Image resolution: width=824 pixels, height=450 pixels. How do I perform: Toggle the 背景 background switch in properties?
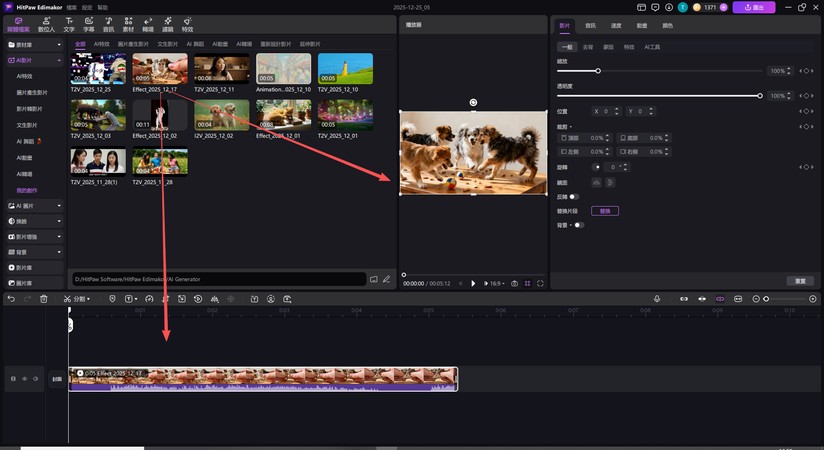(x=579, y=225)
